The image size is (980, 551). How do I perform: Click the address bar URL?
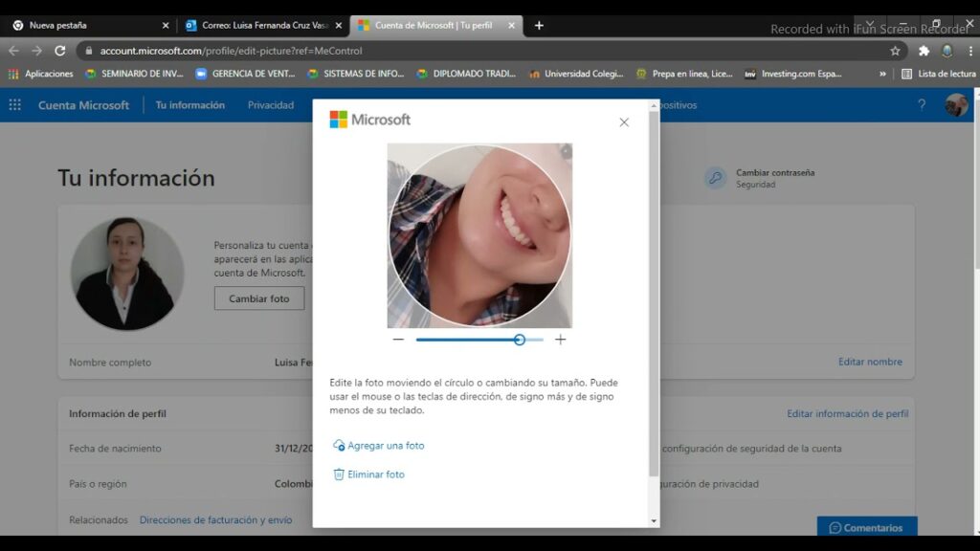coord(231,51)
